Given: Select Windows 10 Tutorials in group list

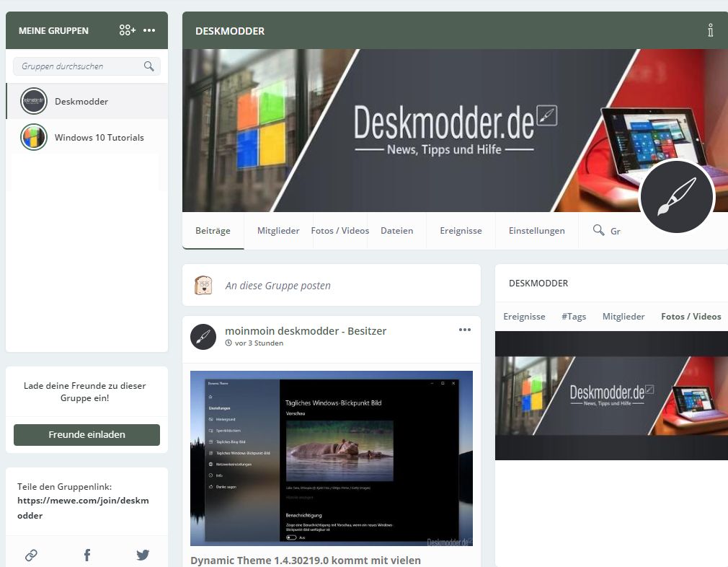Looking at the screenshot, I should tap(87, 138).
